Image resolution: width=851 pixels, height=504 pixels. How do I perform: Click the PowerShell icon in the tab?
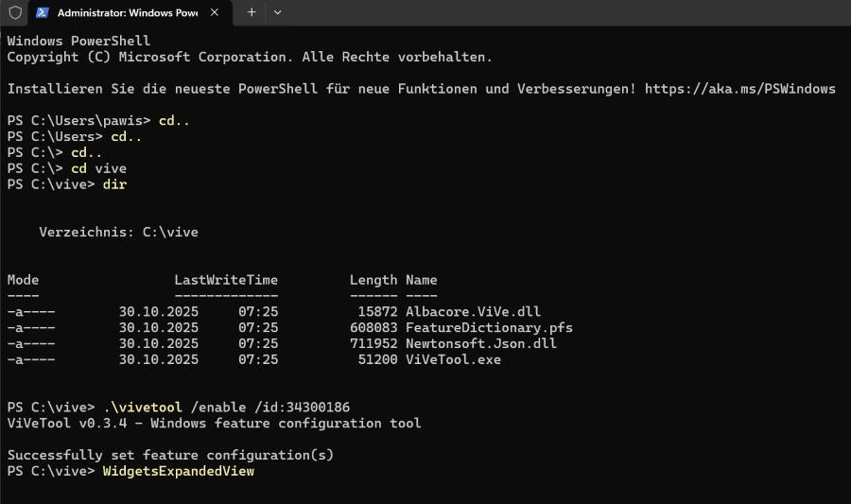point(43,13)
